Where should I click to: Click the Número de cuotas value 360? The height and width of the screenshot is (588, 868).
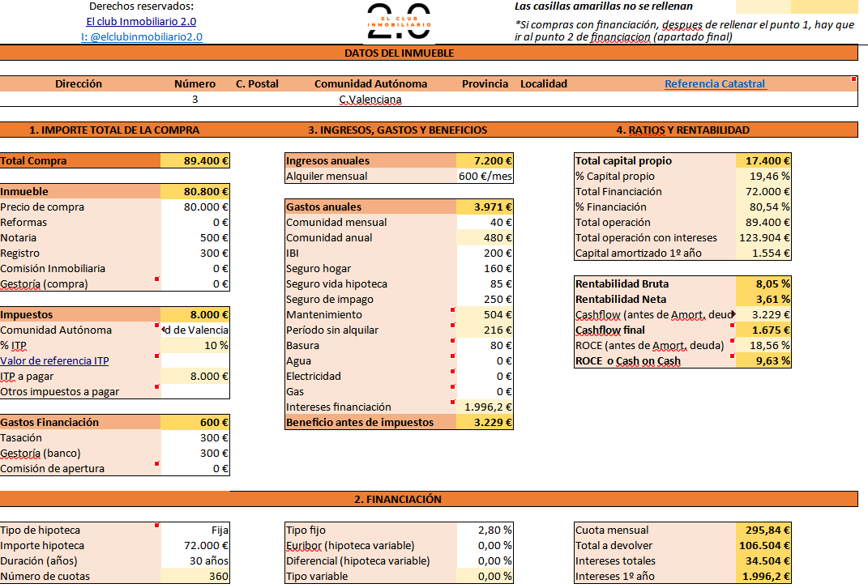pyautogui.click(x=195, y=577)
